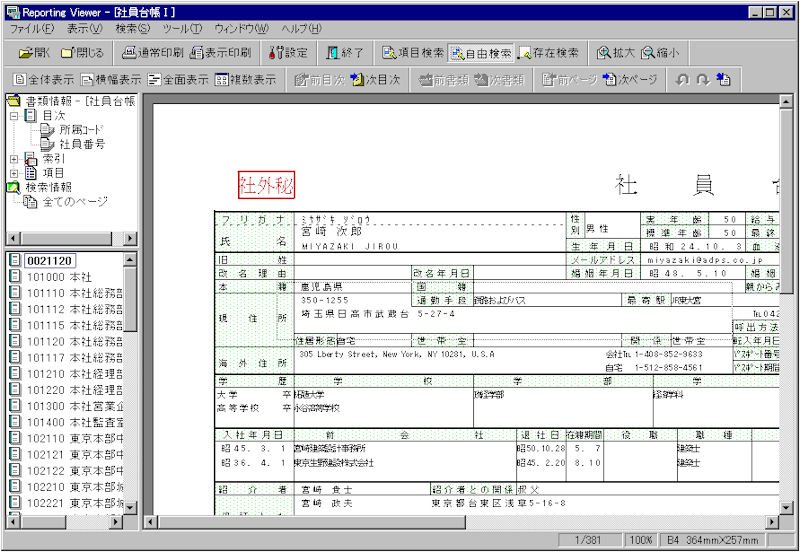Click the rotate left toolbar icon

pos(682,80)
